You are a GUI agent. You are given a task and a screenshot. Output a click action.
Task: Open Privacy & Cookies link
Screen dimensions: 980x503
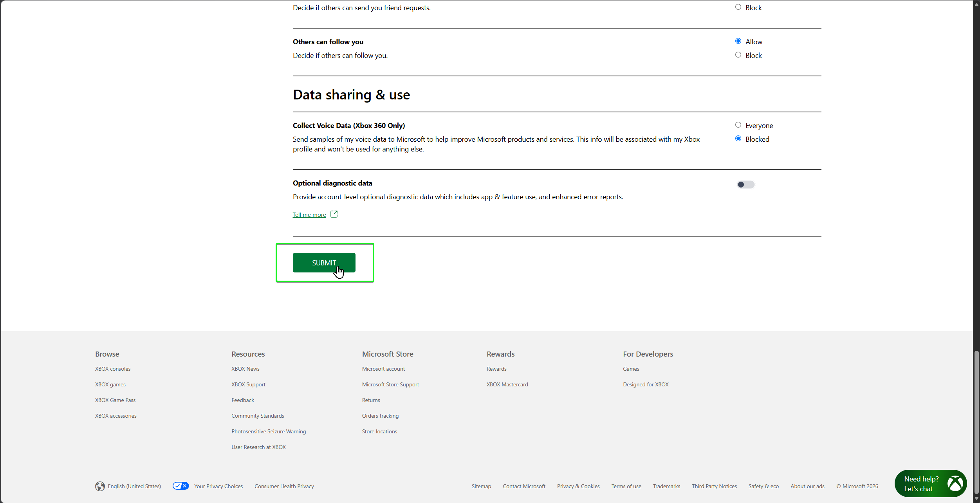click(578, 486)
